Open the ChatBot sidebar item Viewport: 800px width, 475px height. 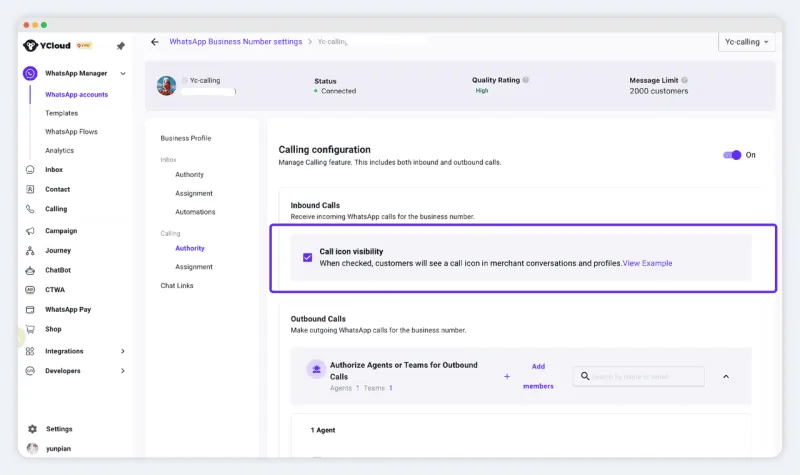(59, 270)
